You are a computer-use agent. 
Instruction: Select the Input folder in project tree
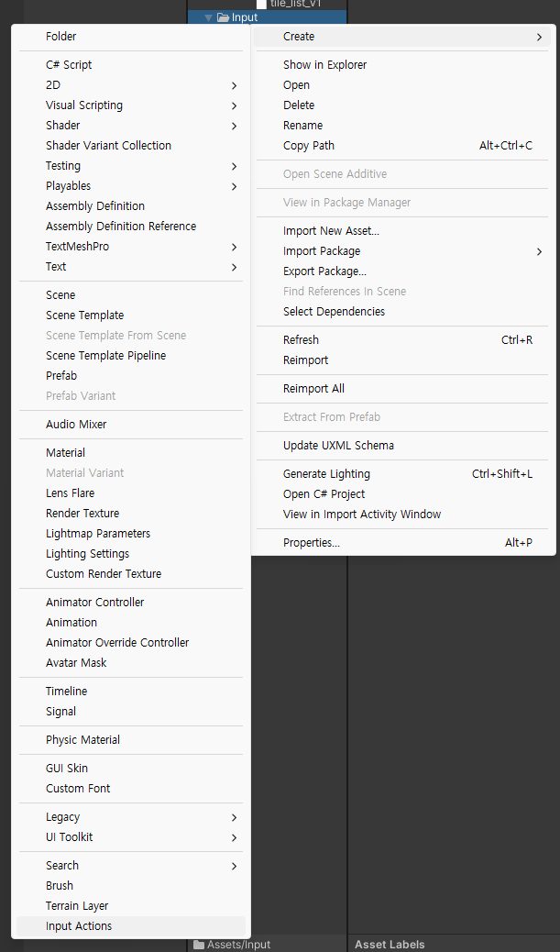267,17
